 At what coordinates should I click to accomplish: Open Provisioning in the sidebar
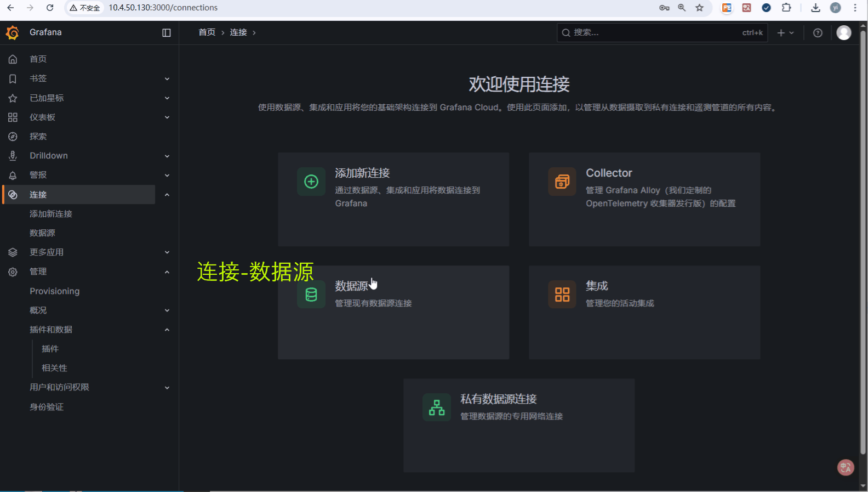[55, 291]
